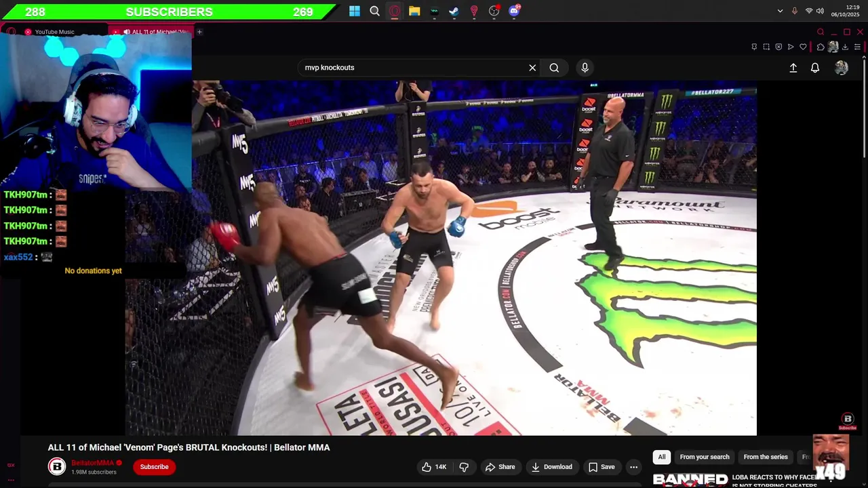Open Opera GX from the taskbar
Viewport: 868px width, 488px height.
pos(395,11)
